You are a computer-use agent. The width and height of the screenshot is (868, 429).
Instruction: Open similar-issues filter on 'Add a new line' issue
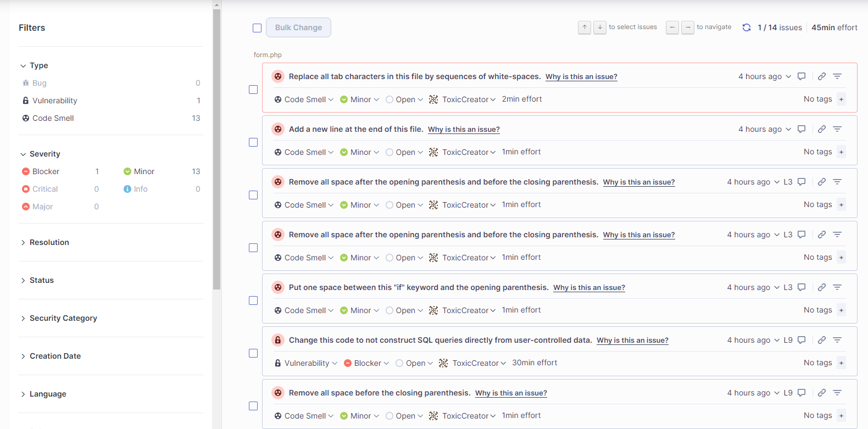click(x=837, y=129)
